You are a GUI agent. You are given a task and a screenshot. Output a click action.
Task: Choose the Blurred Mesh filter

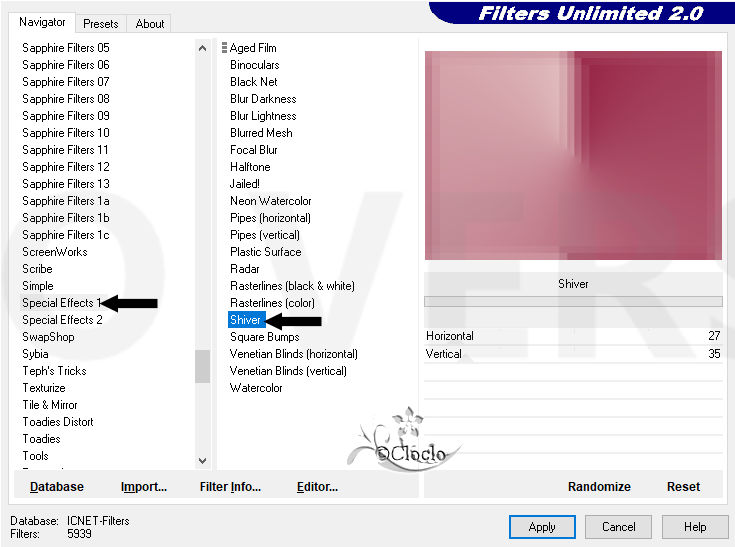pyautogui.click(x=261, y=133)
